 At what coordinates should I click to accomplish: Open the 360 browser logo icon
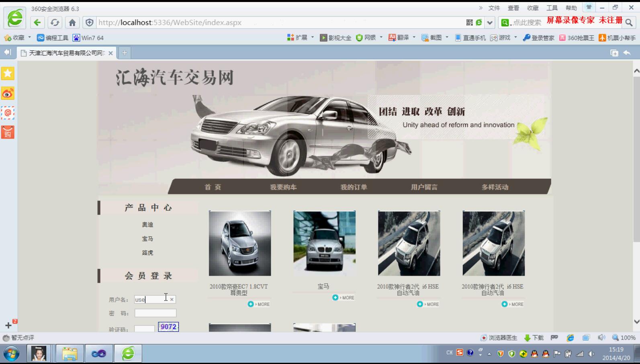15,18
